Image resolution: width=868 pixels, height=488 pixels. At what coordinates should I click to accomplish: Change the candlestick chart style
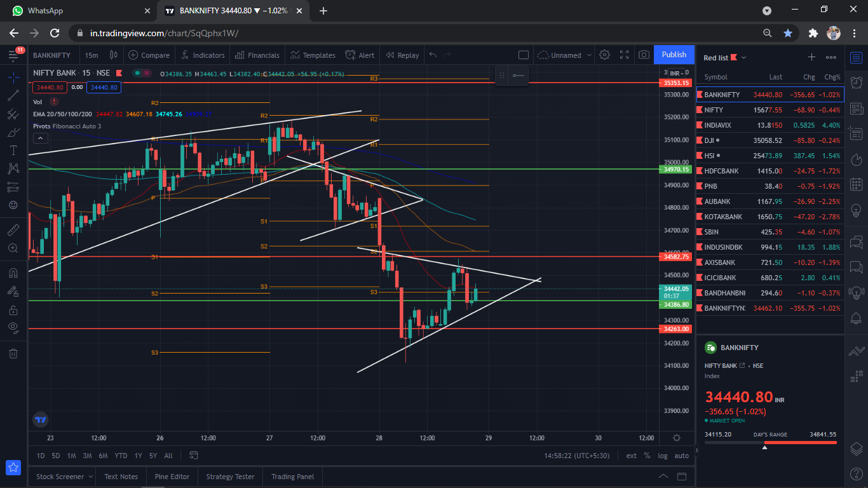114,55
